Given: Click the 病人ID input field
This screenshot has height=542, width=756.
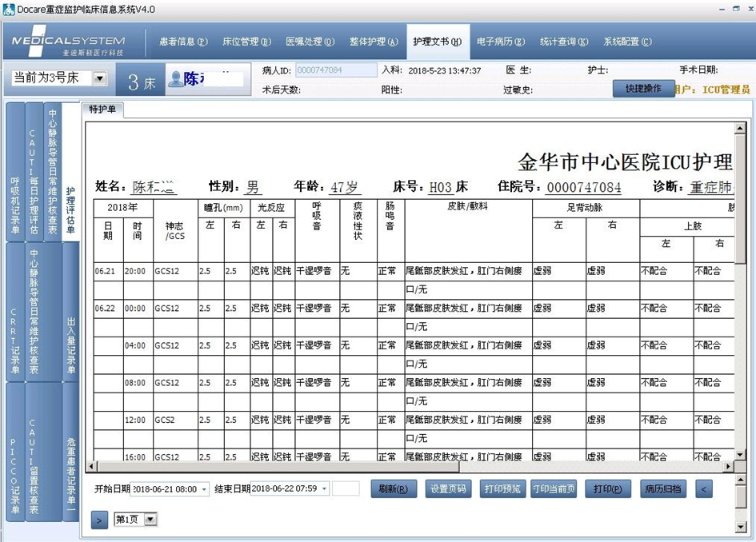Looking at the screenshot, I should tap(336, 70).
